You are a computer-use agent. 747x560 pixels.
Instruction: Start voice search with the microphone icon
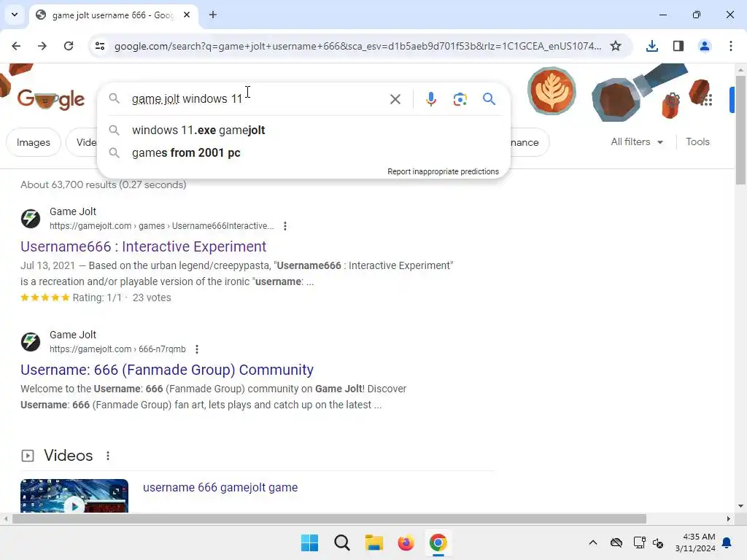pyautogui.click(x=430, y=99)
